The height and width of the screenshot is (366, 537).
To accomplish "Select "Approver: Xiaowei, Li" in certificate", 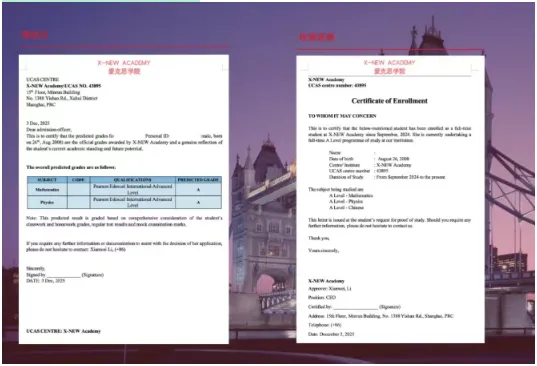I will click(x=330, y=289).
